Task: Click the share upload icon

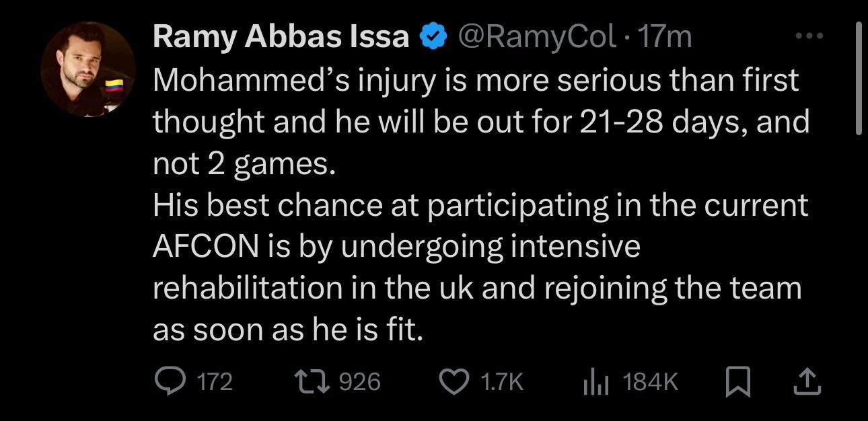Action: [x=807, y=383]
